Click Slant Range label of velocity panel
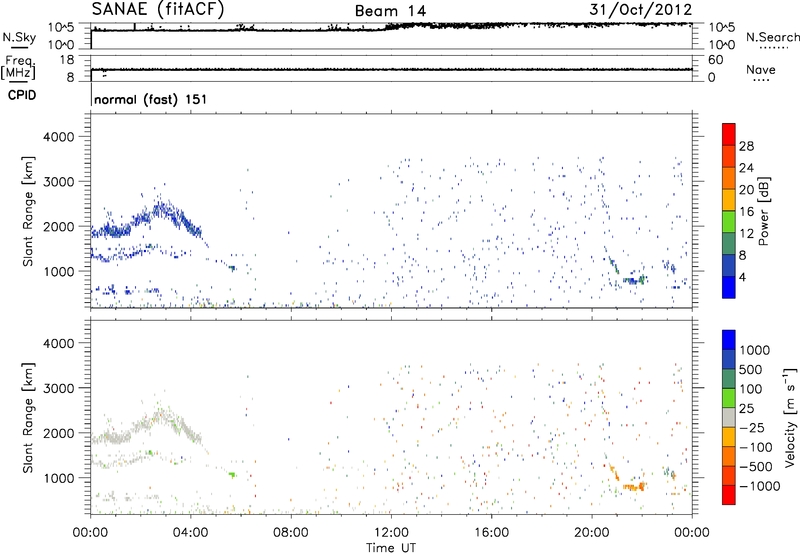The height and width of the screenshot is (554, 800). pos(28,418)
